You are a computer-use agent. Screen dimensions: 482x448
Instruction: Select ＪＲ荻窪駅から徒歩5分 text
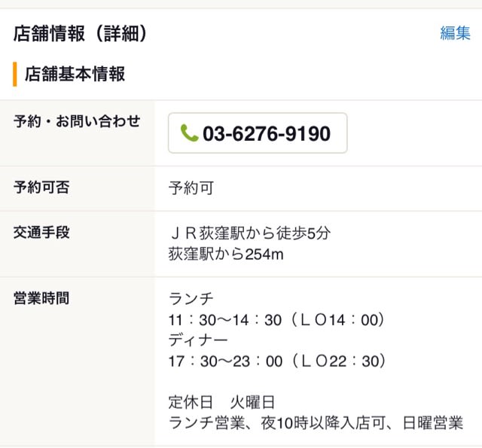pos(249,233)
